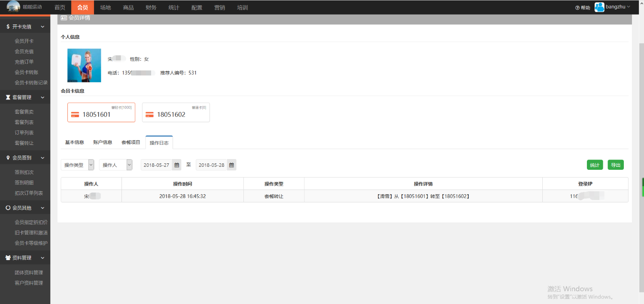Screen dimensions: 644x304
Task: Collapse the 开卡充值 sidebar section
Action: [25, 27]
